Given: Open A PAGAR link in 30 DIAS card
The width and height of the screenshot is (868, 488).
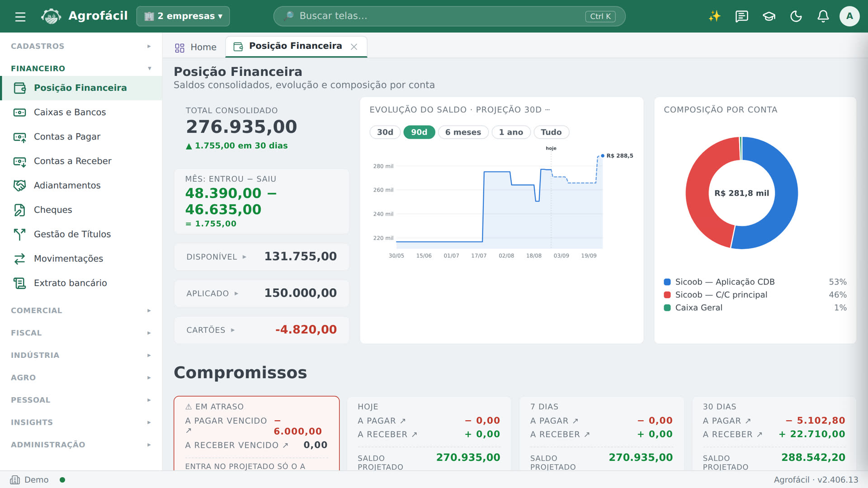Looking at the screenshot, I should [x=727, y=421].
